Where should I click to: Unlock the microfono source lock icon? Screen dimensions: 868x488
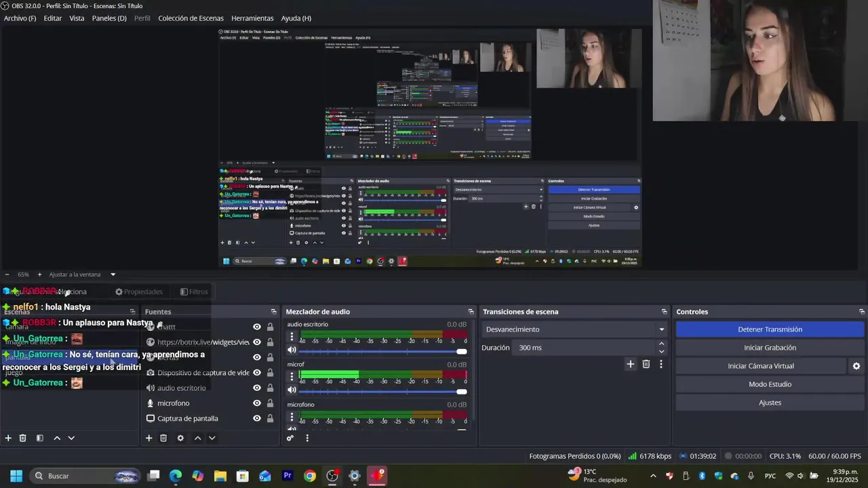coord(270,403)
